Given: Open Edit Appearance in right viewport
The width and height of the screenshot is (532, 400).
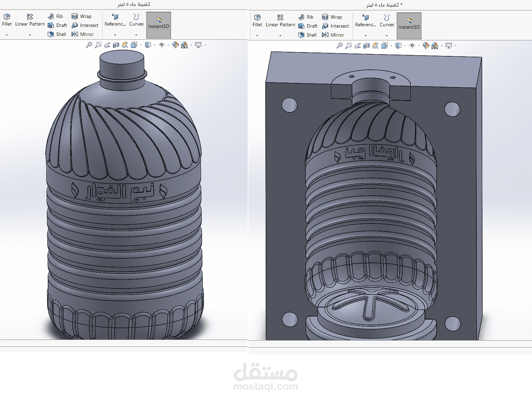Looking at the screenshot, I should 426,46.
